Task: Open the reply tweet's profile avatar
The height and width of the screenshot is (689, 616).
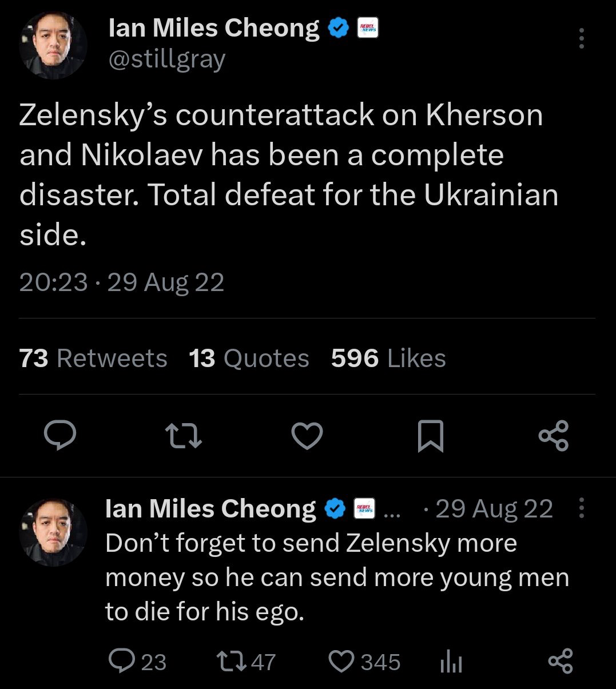Action: pyautogui.click(x=53, y=532)
